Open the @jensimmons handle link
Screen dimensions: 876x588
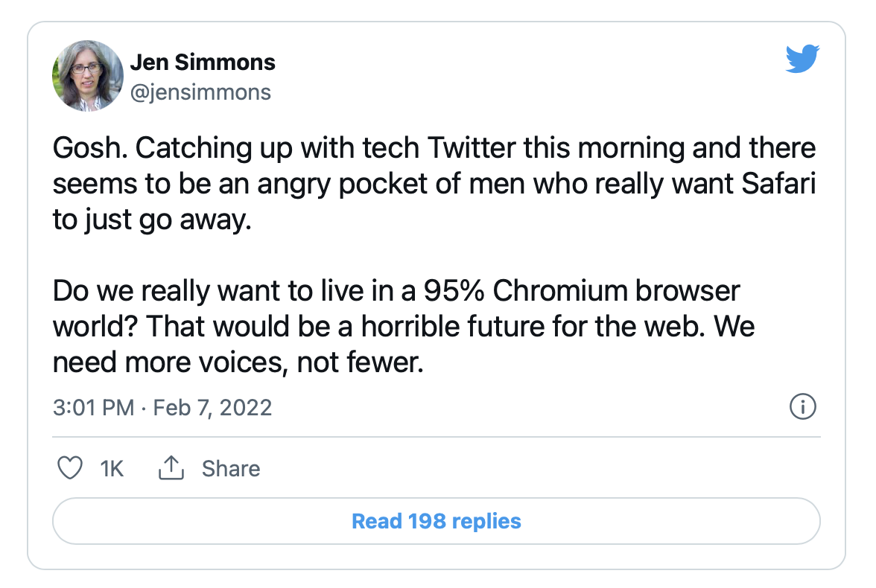(200, 92)
